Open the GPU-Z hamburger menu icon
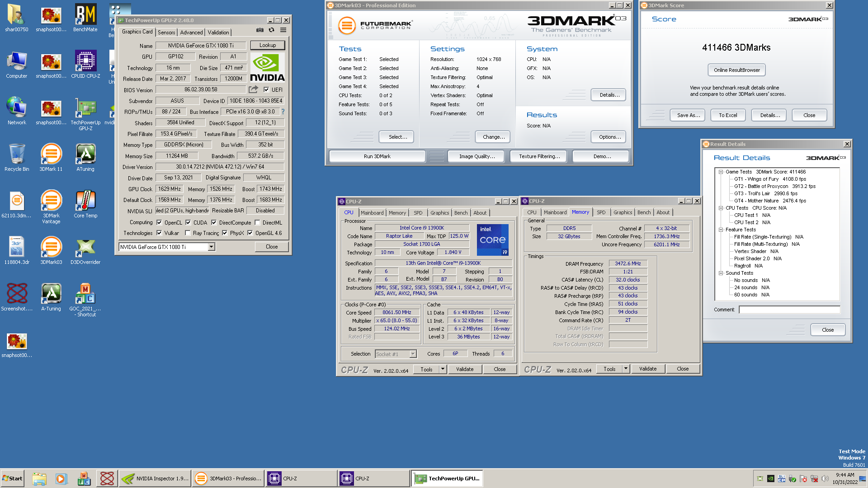 [x=283, y=30]
